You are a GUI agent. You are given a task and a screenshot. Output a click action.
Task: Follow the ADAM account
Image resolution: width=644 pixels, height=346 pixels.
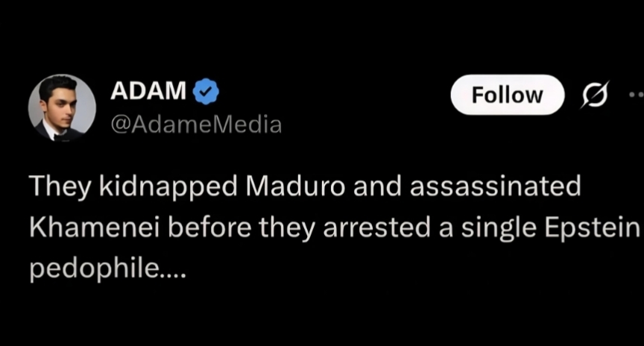pos(508,95)
